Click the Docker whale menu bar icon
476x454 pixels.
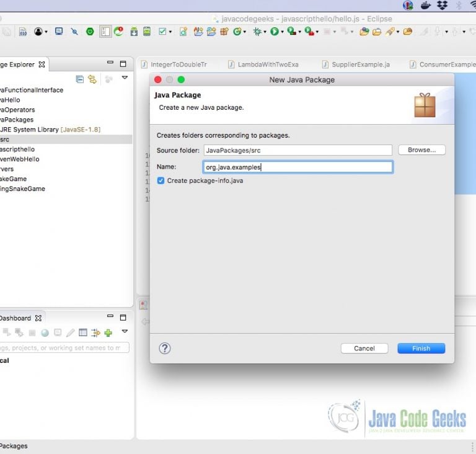point(426,5)
